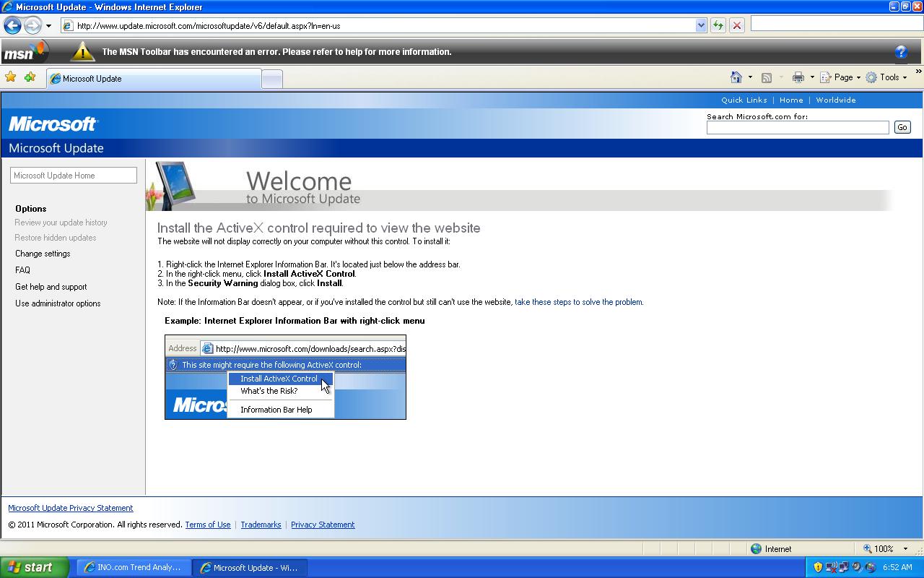Click the Go search button
This screenshot has width=924, height=578.
coord(902,127)
